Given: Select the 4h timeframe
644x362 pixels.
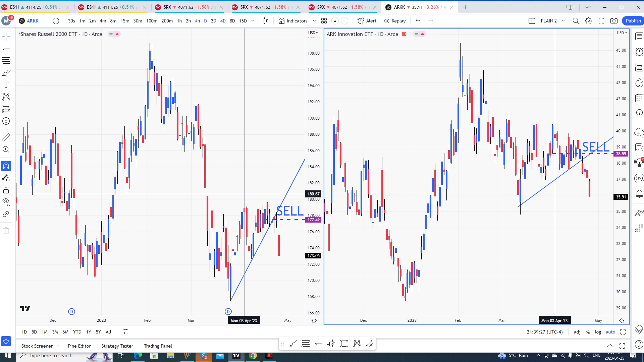Looking at the screenshot, I should click(x=197, y=21).
